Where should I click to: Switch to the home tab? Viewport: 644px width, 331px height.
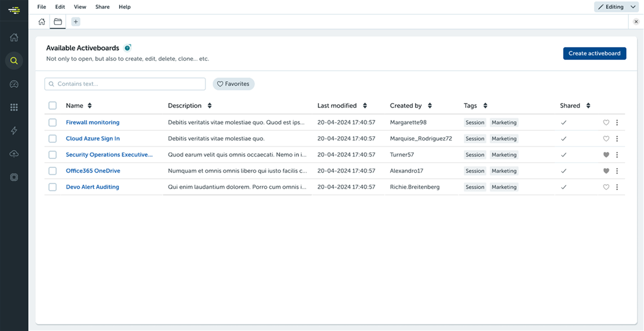(x=41, y=21)
